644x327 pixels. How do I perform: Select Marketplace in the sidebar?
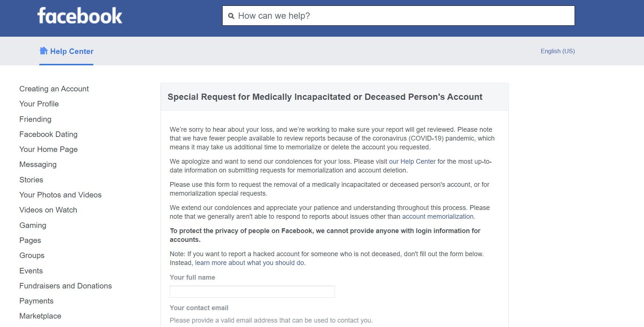(40, 316)
